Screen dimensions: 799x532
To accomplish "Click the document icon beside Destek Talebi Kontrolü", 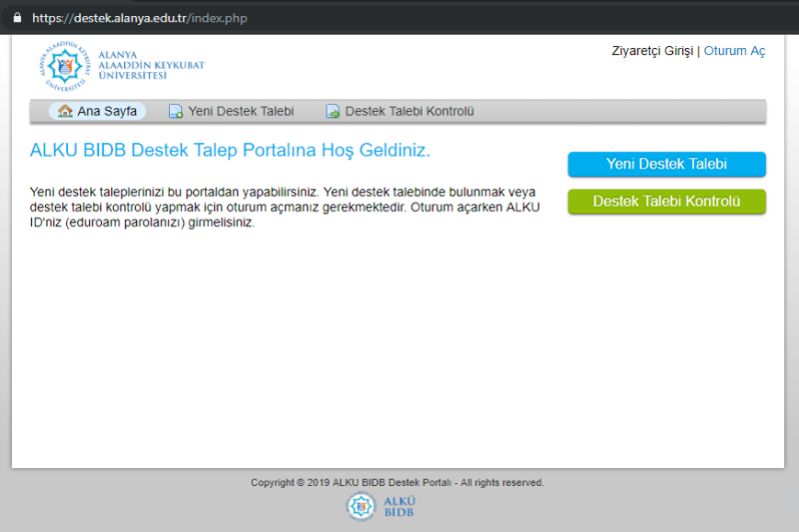I will [333, 111].
